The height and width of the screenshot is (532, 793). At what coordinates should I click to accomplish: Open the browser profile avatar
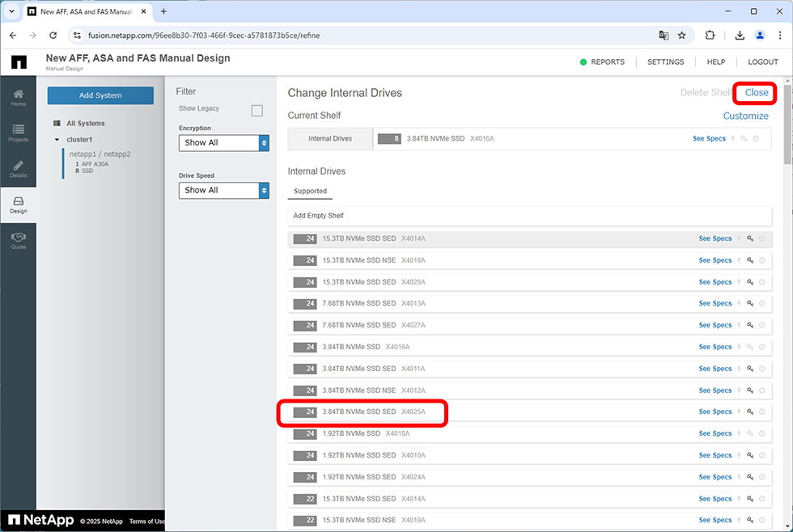pos(760,36)
